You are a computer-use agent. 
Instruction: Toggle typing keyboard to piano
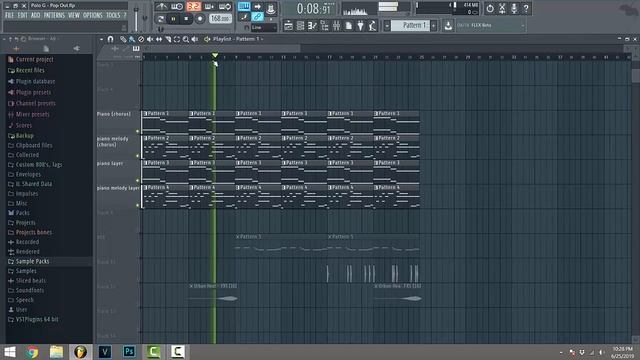(244, 7)
